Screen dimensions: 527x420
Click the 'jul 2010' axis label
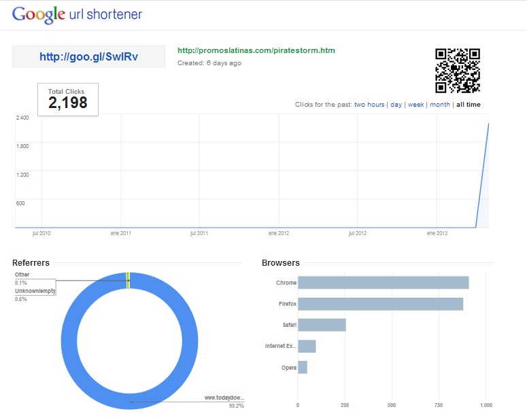pyautogui.click(x=41, y=233)
